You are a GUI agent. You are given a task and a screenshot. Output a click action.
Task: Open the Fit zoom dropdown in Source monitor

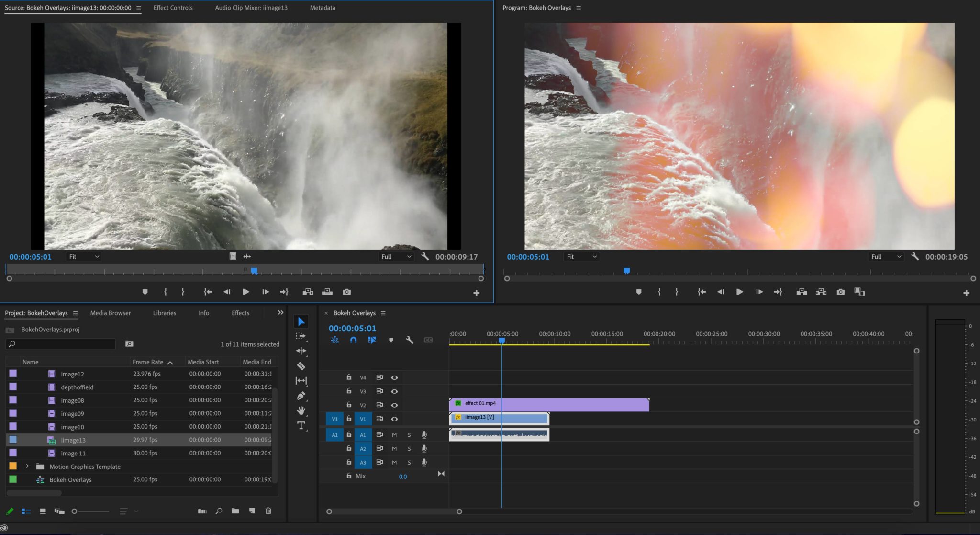click(x=83, y=256)
